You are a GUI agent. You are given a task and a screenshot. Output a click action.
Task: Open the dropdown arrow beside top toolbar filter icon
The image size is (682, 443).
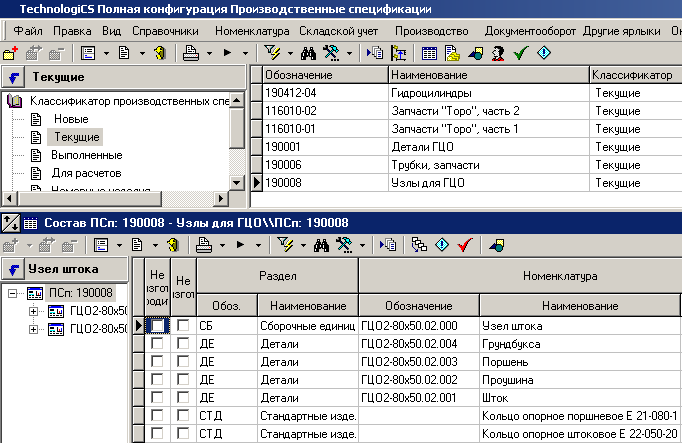290,53
